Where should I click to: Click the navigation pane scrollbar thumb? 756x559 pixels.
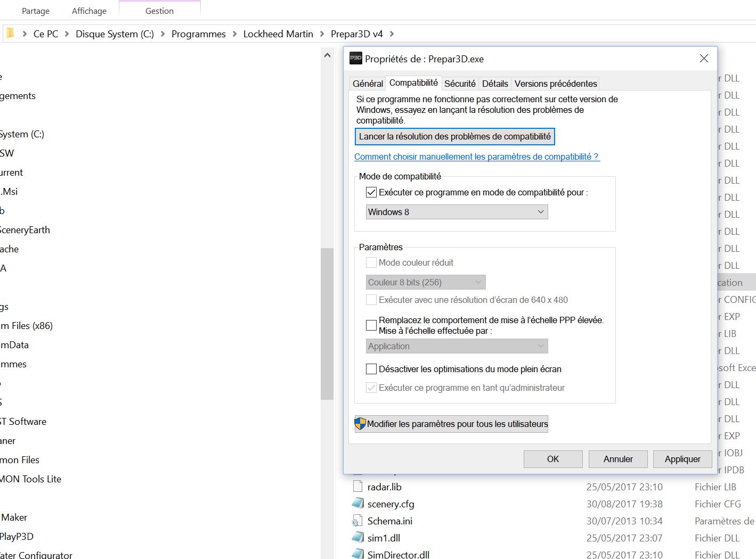point(327,323)
